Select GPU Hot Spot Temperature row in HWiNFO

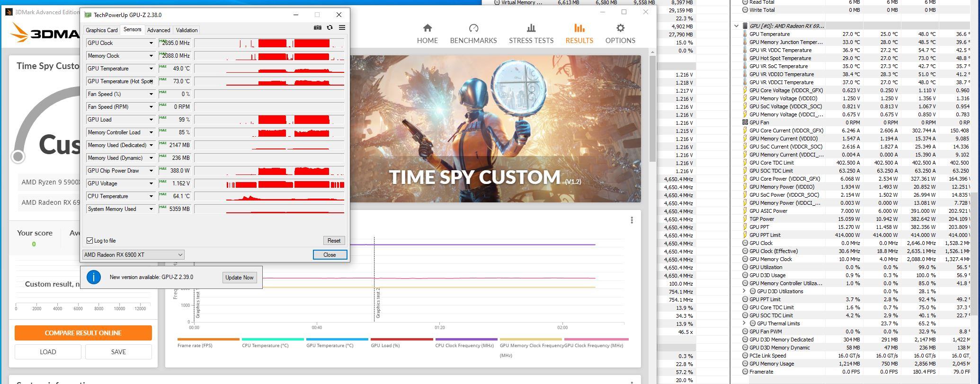[855, 58]
